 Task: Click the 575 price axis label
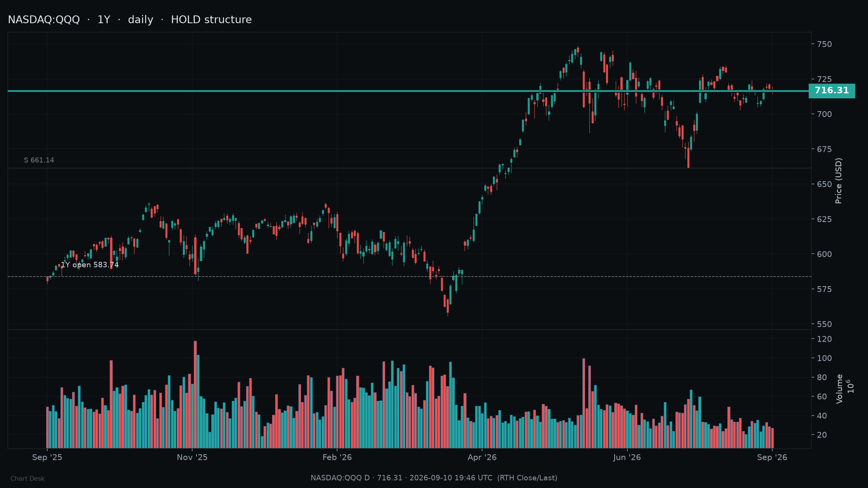(825, 289)
